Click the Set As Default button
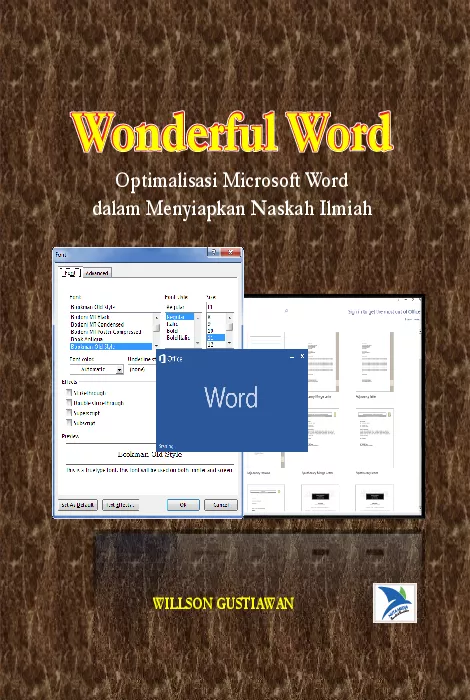This screenshot has height=700, width=470. pos(78,505)
